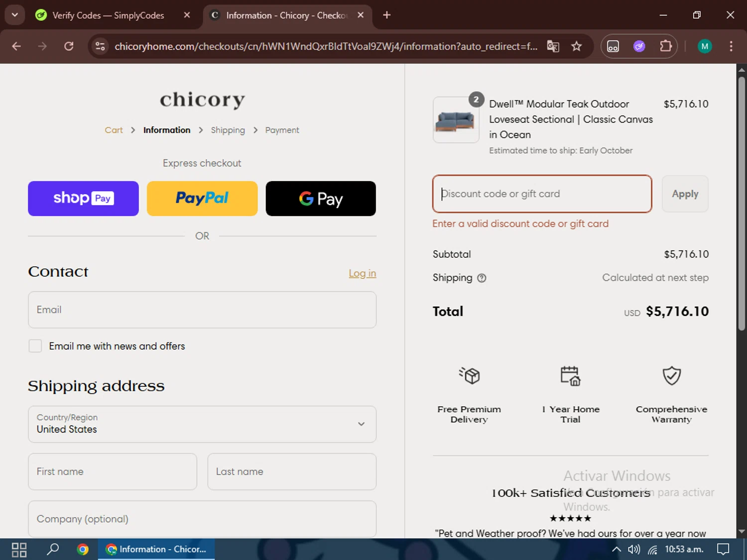747x560 pixels.
Task: Click the Total price $5,716.10
Action: click(x=677, y=312)
